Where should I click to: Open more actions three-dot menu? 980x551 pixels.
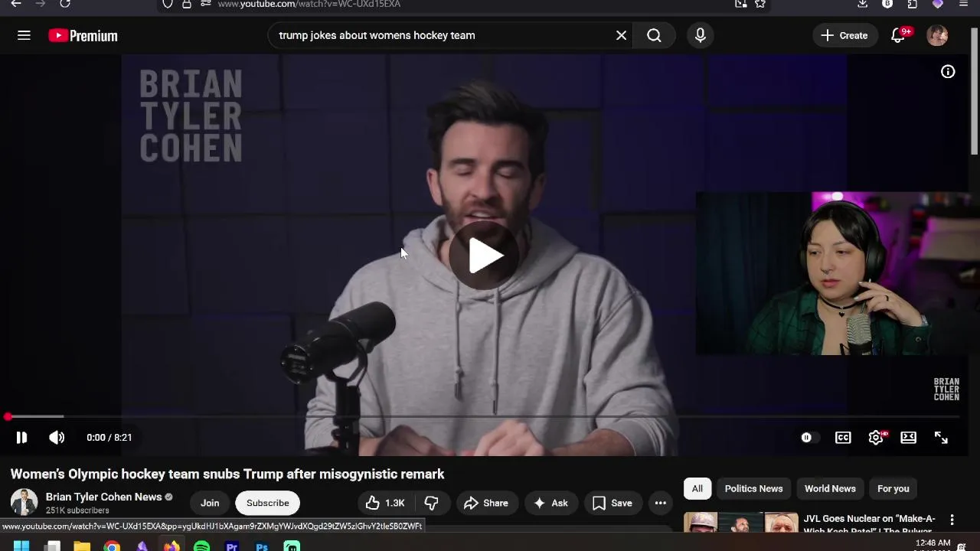coord(660,503)
